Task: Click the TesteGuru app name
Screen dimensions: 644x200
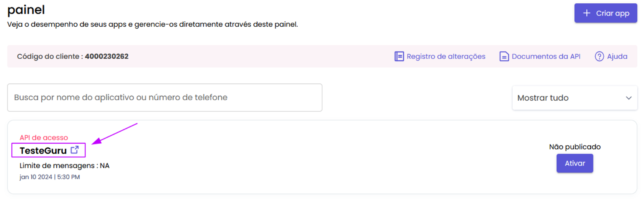Action: click(x=43, y=150)
